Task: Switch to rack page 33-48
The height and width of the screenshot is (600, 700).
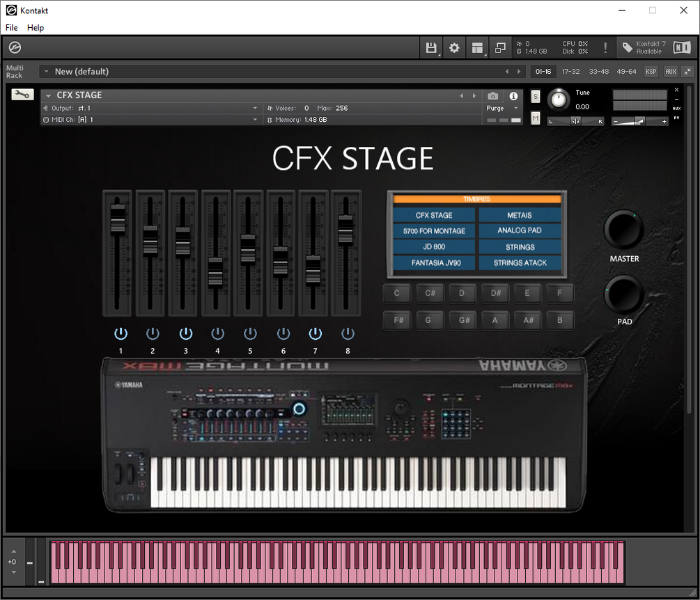Action: coord(599,72)
